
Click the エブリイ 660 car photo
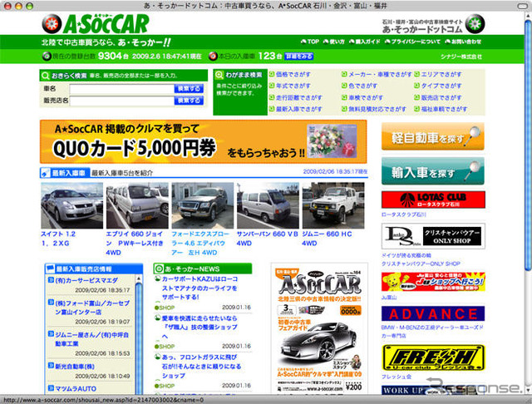point(137,205)
